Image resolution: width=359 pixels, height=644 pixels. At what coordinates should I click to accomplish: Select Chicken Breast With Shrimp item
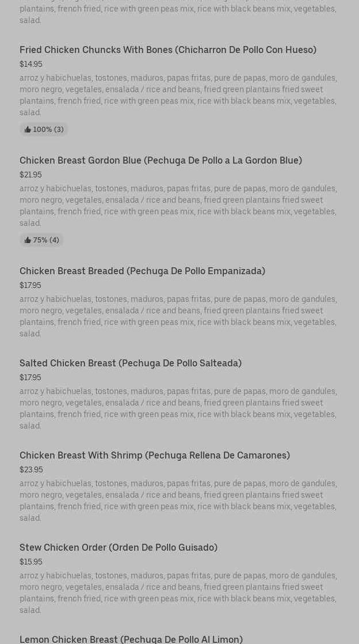(155, 455)
